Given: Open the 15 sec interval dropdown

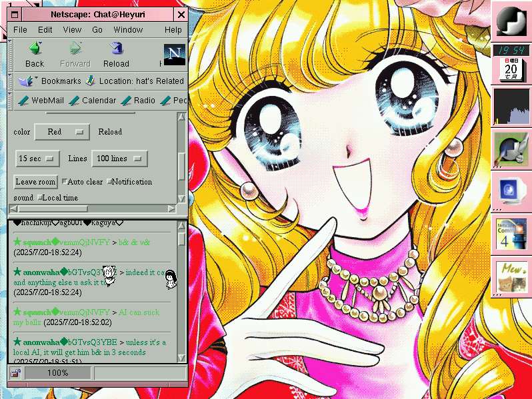Looking at the screenshot, I should [x=37, y=159].
